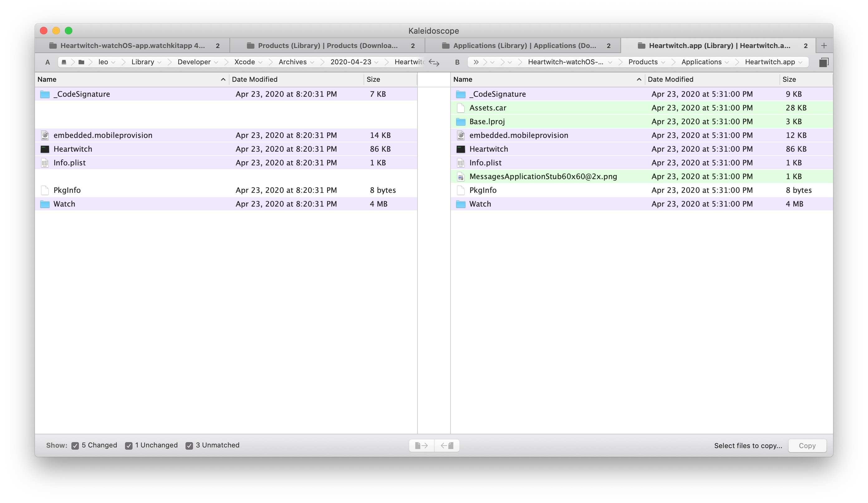Sort left pane by Date Modified
This screenshot has width=868, height=503.
pos(296,80)
